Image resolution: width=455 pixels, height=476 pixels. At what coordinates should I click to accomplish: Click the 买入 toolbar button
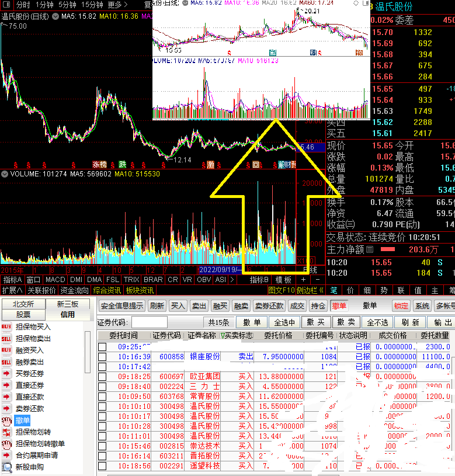pos(178,306)
